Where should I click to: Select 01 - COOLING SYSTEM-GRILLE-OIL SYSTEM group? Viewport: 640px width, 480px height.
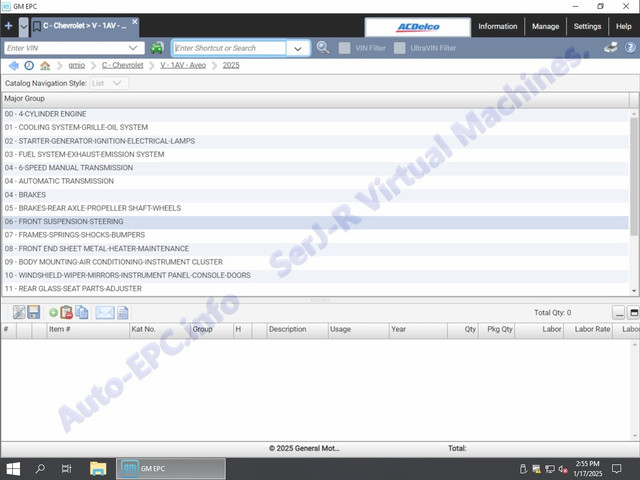[x=315, y=127]
